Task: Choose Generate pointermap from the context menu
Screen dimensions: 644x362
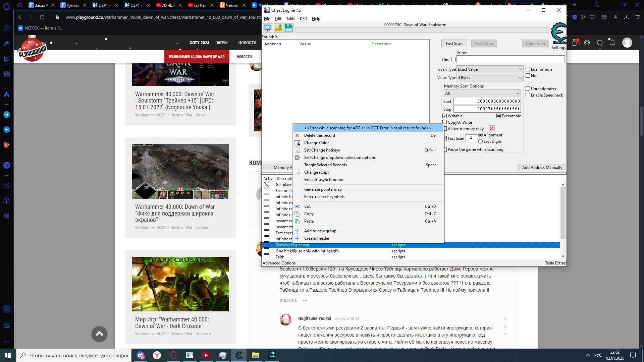Action: (x=323, y=189)
